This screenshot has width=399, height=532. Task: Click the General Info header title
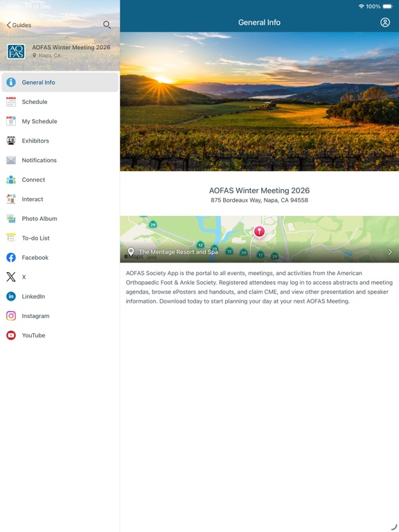pos(259,22)
